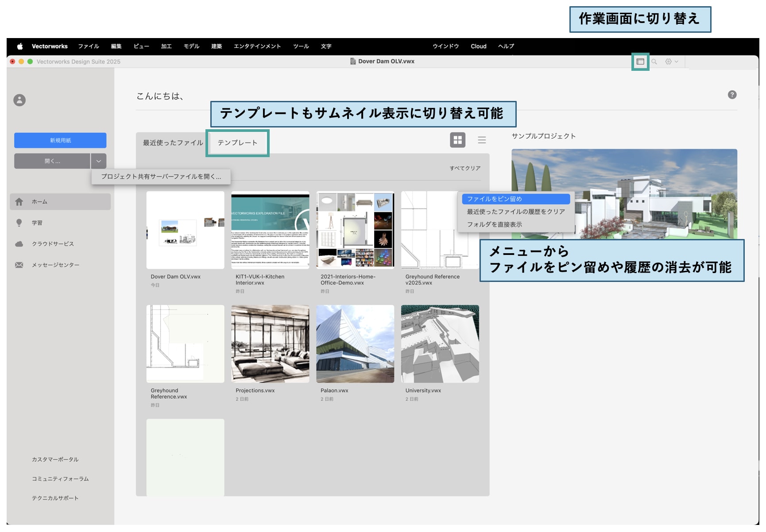766x532 pixels.
Task: Open the University.vwx file thumbnail
Action: [439, 344]
